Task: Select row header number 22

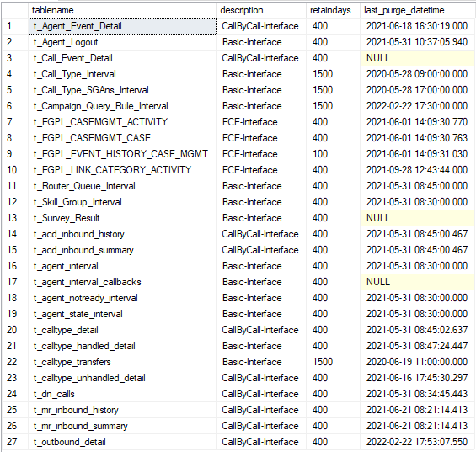Action: pos(15,362)
